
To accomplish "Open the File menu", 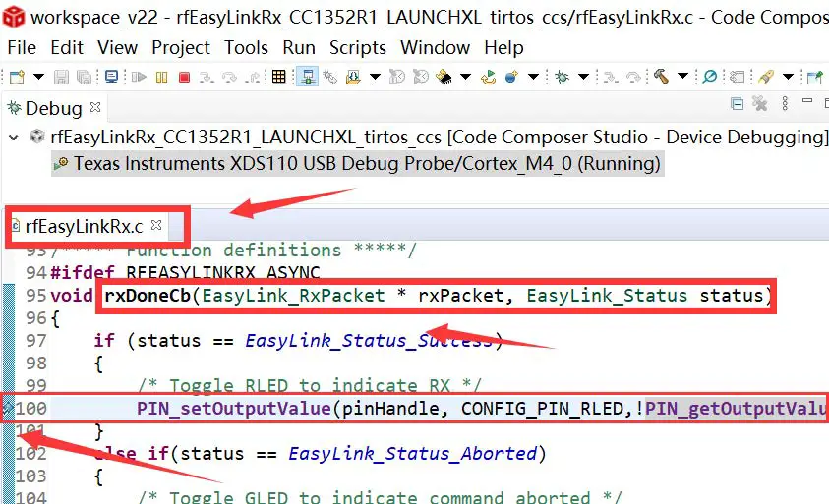I will (x=22, y=47).
